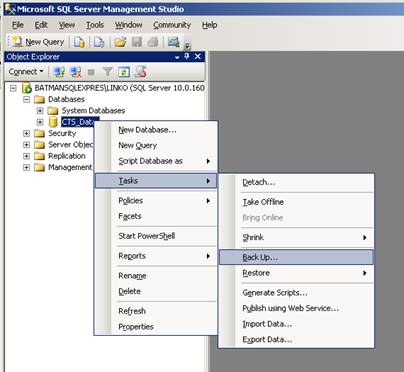Open the Restore submenu arrow
404x372 pixels.
click(365, 273)
